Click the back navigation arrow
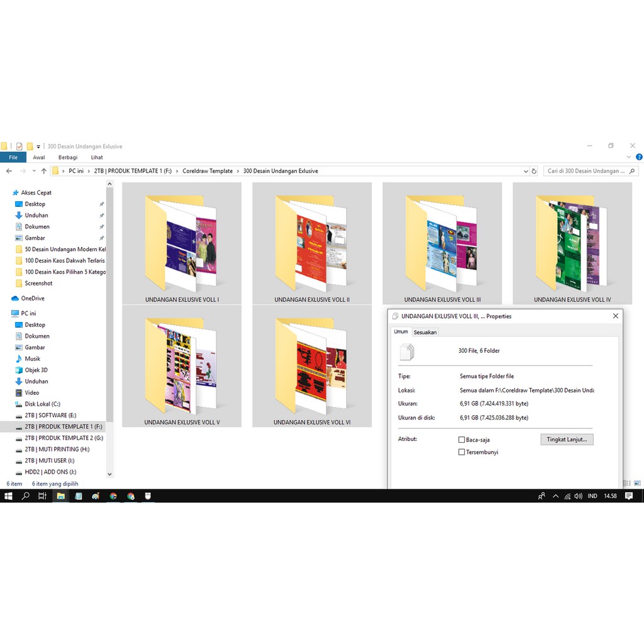This screenshot has height=644, width=644. pyautogui.click(x=9, y=171)
